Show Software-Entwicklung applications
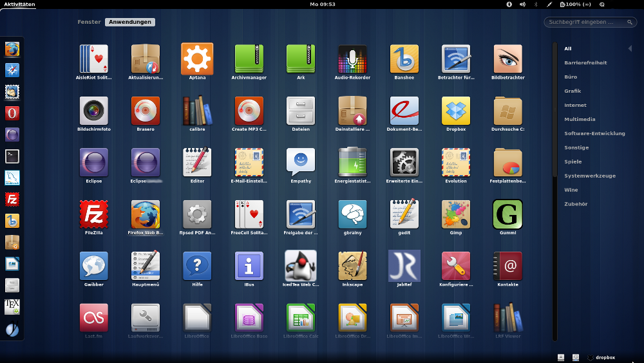Screen dimensions: 644x363 [594, 133]
